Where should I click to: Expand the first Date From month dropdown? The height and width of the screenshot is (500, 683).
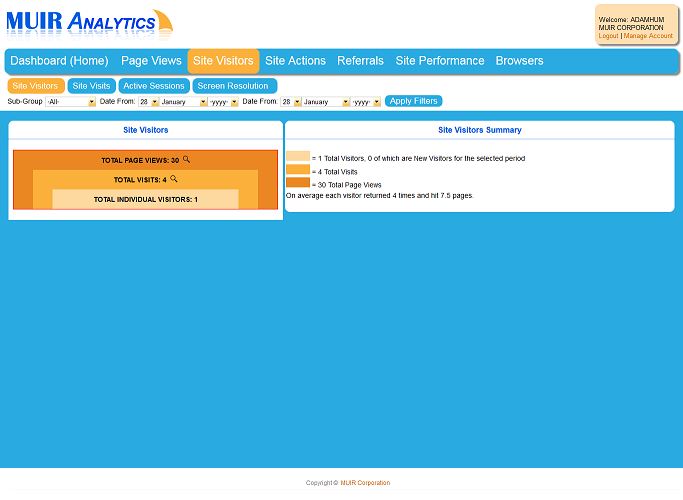point(183,102)
